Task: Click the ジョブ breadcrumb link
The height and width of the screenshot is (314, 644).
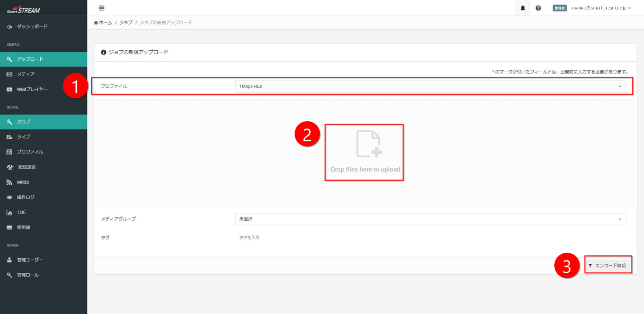Action: [x=125, y=23]
